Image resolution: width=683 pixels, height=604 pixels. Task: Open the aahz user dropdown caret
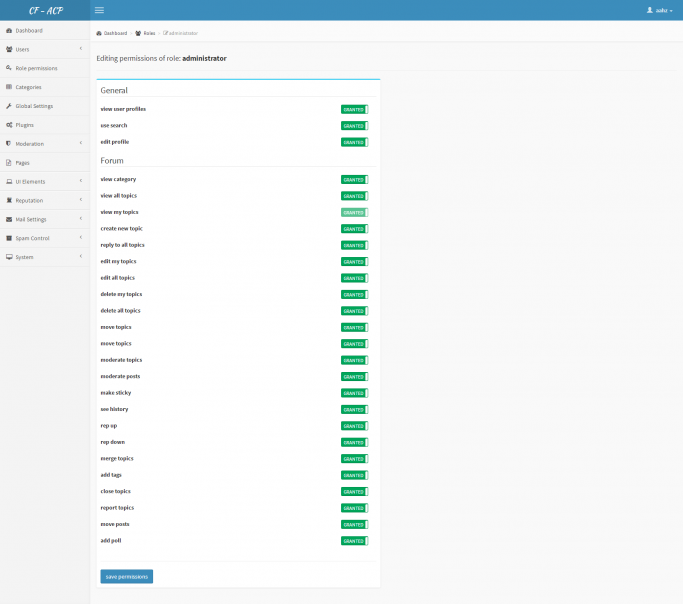coord(671,11)
